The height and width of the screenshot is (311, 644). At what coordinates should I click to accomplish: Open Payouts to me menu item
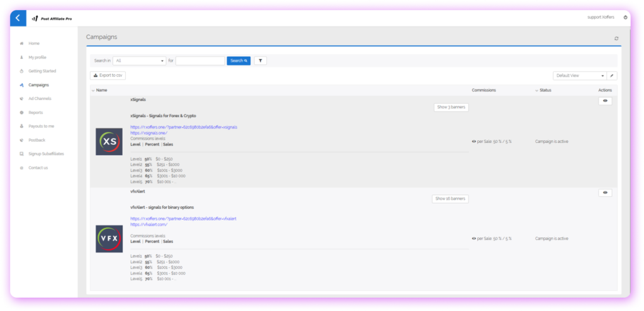[x=42, y=126]
